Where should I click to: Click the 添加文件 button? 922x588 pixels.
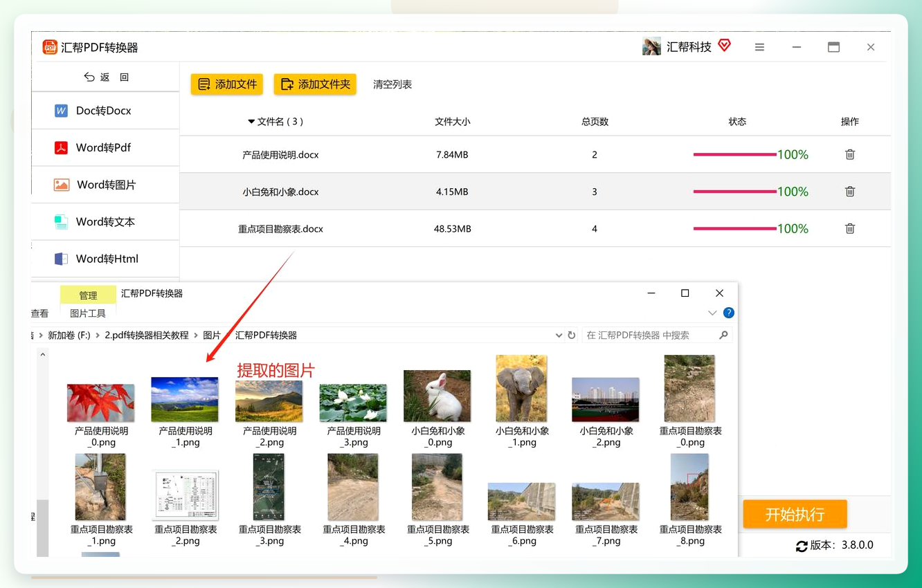(x=227, y=84)
